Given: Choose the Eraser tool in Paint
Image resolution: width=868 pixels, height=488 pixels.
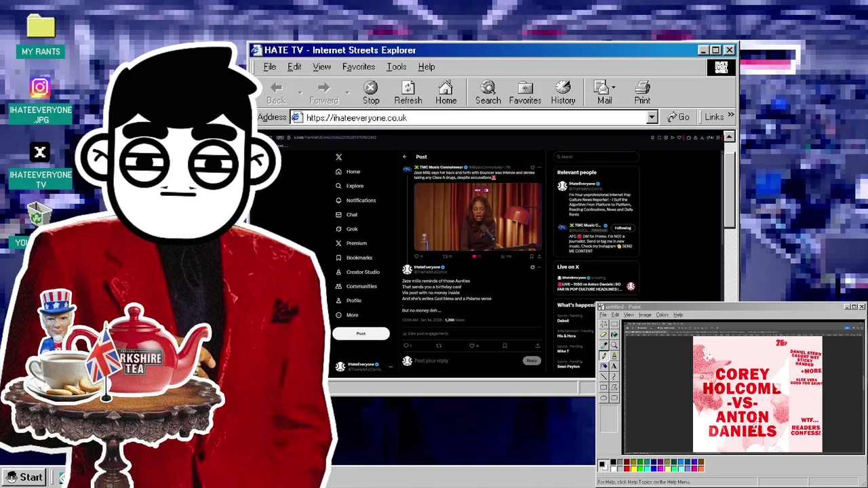Looking at the screenshot, I should click(604, 334).
